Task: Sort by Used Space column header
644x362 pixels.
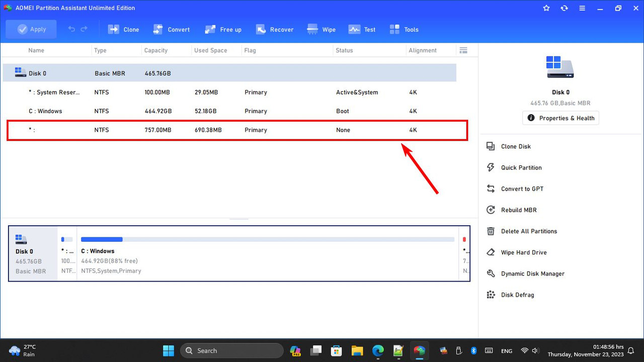Action: click(x=211, y=50)
